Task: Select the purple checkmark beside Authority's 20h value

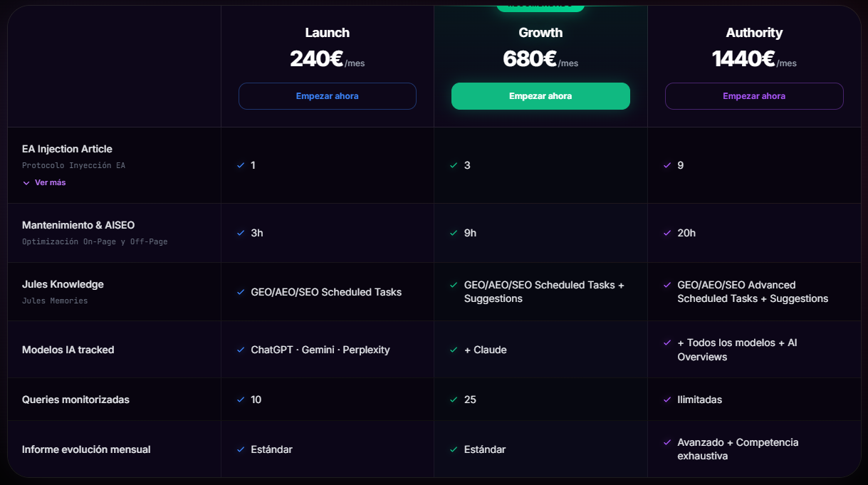Action: pyautogui.click(x=668, y=233)
